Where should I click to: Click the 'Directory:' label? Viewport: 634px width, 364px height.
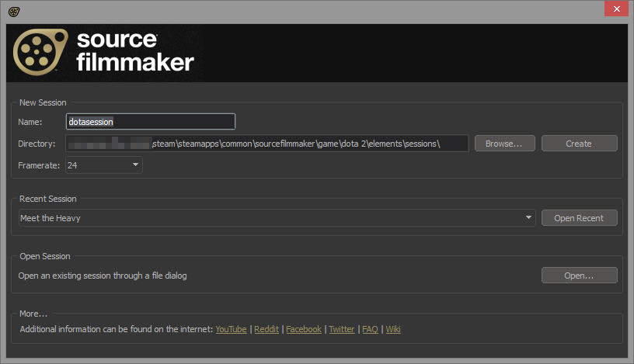(37, 144)
